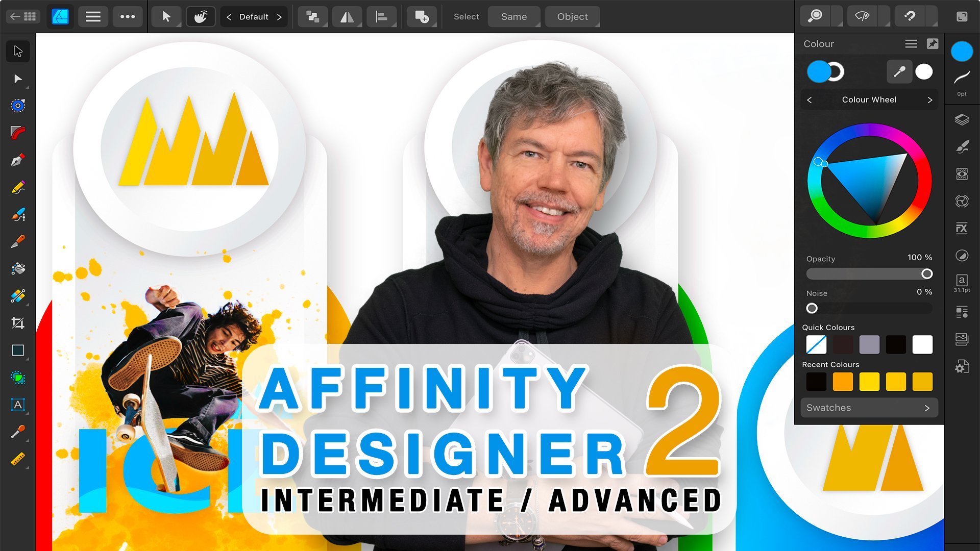Select the Pencil tool in left toolbar

18,187
